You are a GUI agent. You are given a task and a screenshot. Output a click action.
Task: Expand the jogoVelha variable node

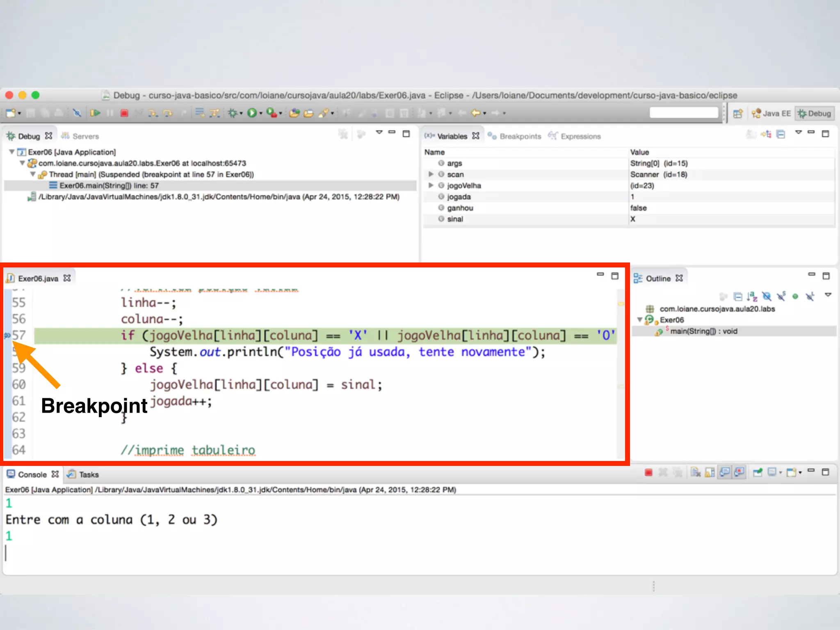431,185
